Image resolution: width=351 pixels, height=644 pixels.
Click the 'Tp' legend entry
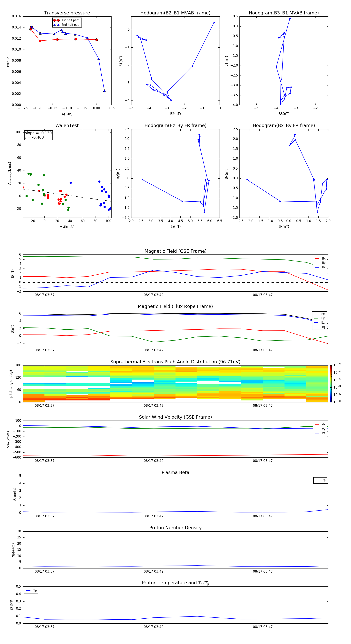(x=31, y=591)
